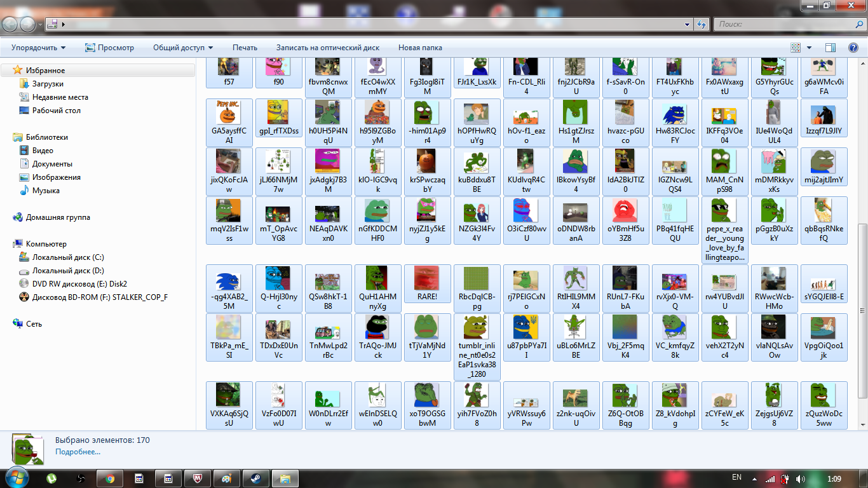868x488 pixels.
Task: Click the EN language indicator
Action: (737, 477)
